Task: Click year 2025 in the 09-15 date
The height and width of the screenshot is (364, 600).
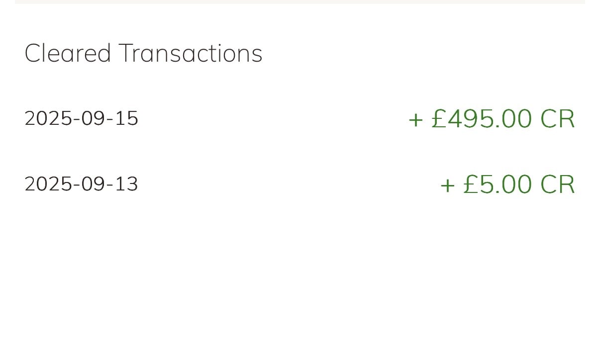Action: pos(47,118)
